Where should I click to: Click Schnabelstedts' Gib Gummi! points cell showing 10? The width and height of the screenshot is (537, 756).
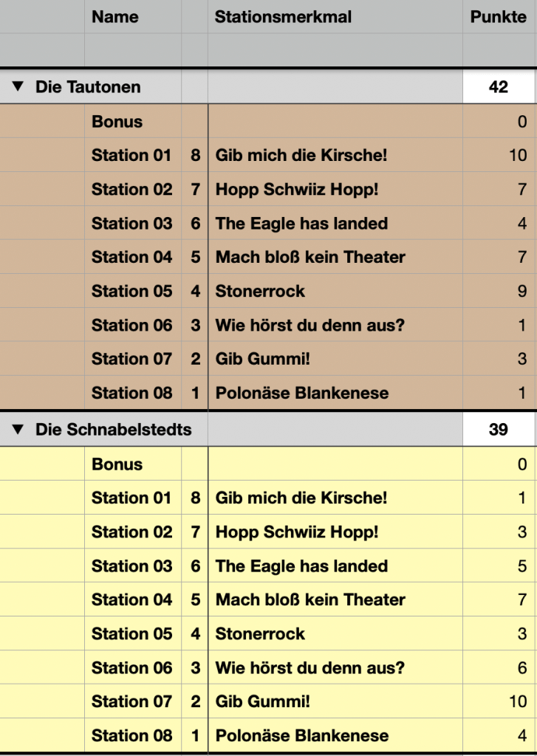coord(499,701)
